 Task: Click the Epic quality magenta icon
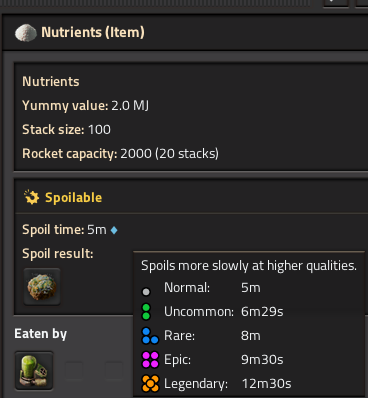coord(150,360)
